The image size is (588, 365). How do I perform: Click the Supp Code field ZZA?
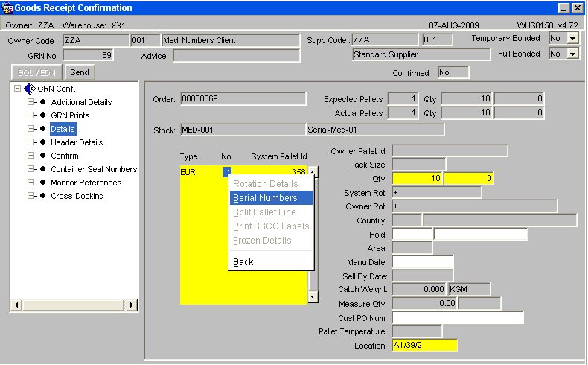[x=385, y=39]
